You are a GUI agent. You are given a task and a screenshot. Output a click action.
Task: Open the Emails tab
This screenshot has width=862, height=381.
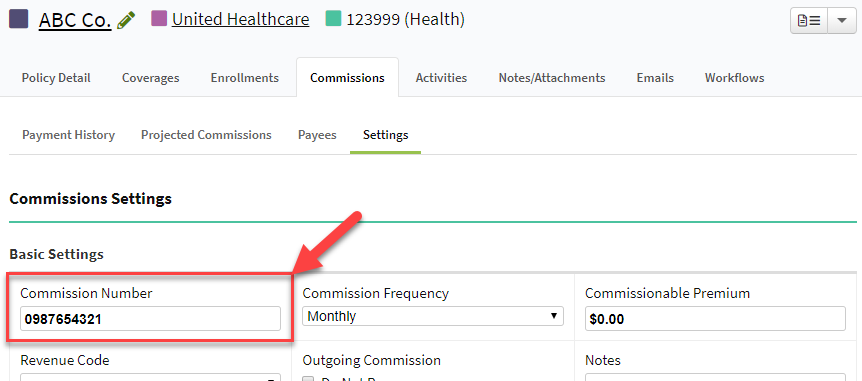click(655, 78)
